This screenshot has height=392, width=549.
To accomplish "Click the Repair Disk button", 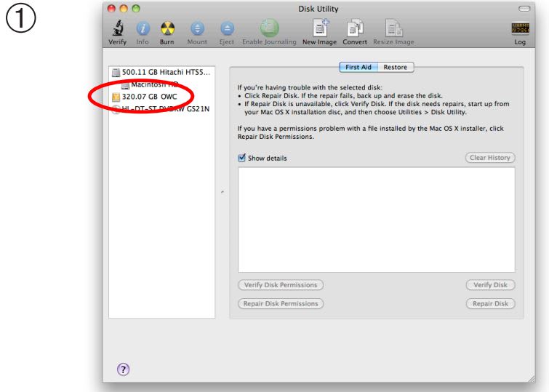I will pyautogui.click(x=490, y=304).
